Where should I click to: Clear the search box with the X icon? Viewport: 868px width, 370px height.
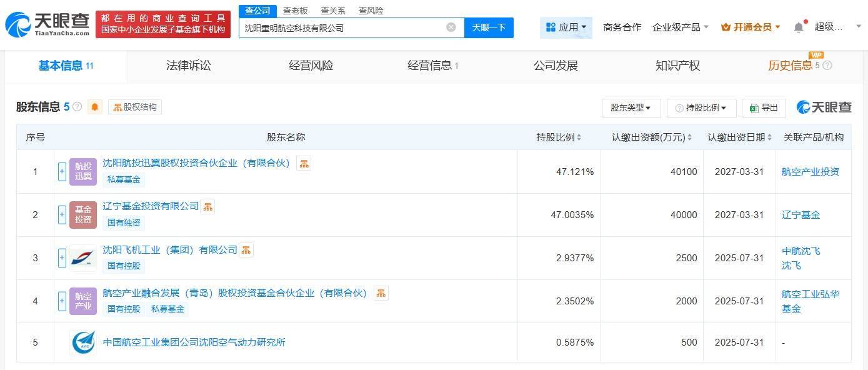(451, 27)
